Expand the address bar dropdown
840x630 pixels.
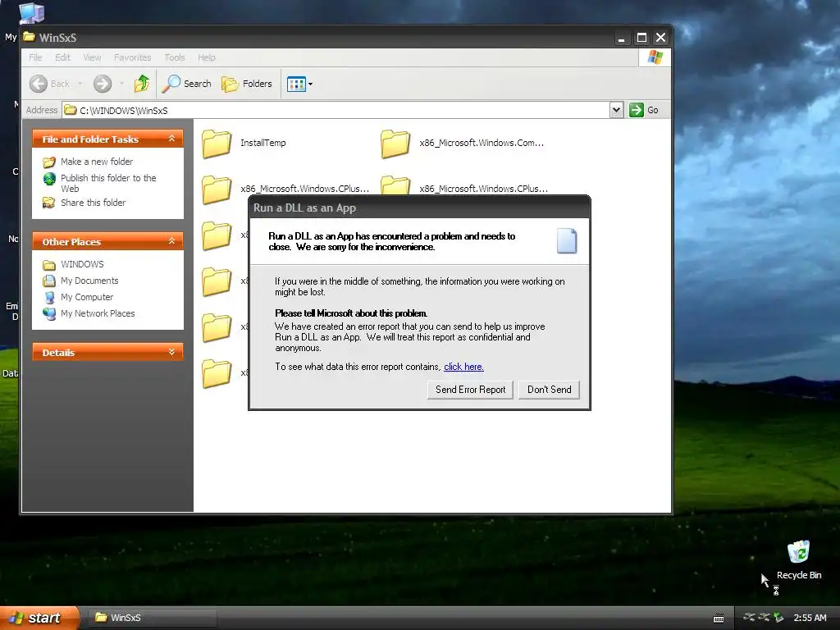click(616, 110)
